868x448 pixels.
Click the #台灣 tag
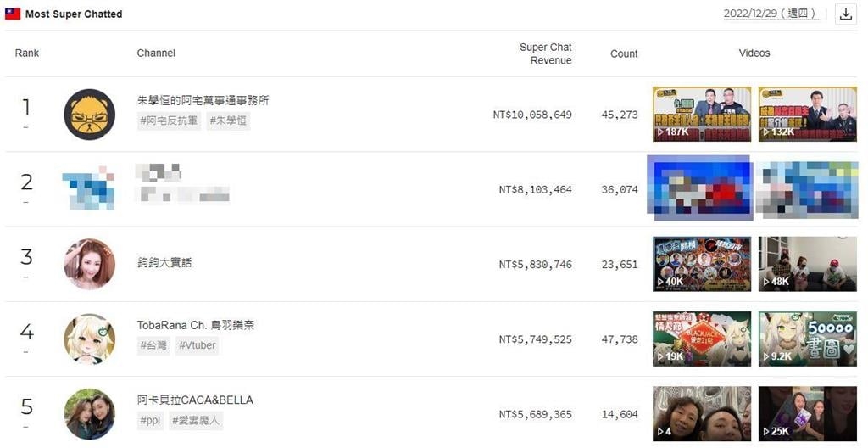(x=153, y=345)
